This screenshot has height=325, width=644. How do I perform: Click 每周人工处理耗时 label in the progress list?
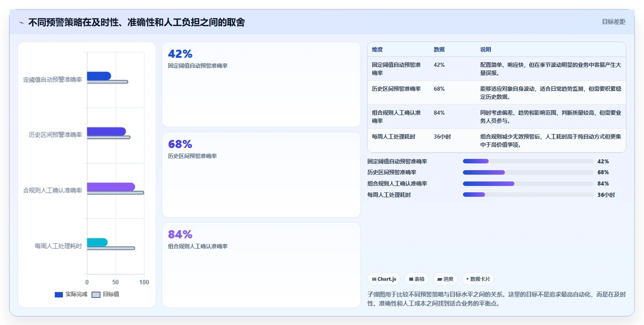[x=389, y=195]
